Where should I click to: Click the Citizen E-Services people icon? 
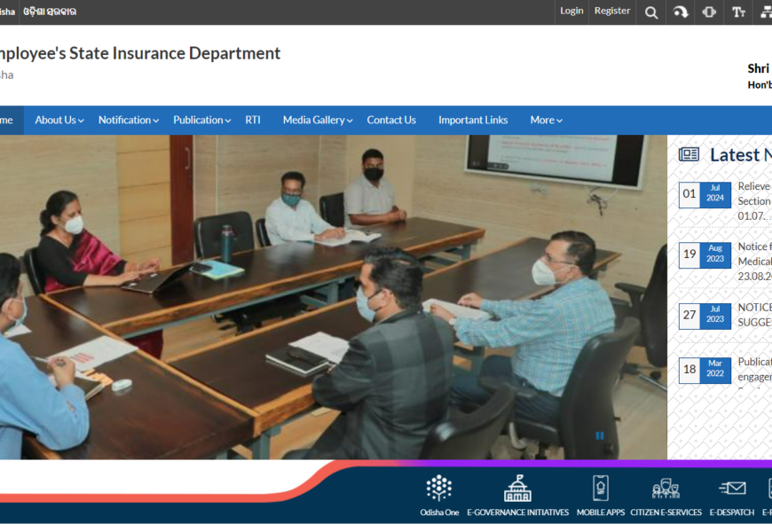pos(666,489)
